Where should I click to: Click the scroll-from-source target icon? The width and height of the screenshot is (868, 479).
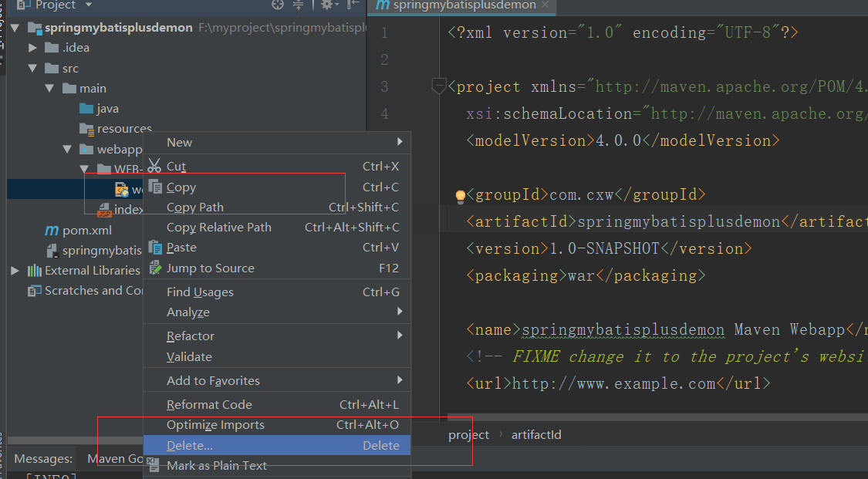(x=278, y=5)
